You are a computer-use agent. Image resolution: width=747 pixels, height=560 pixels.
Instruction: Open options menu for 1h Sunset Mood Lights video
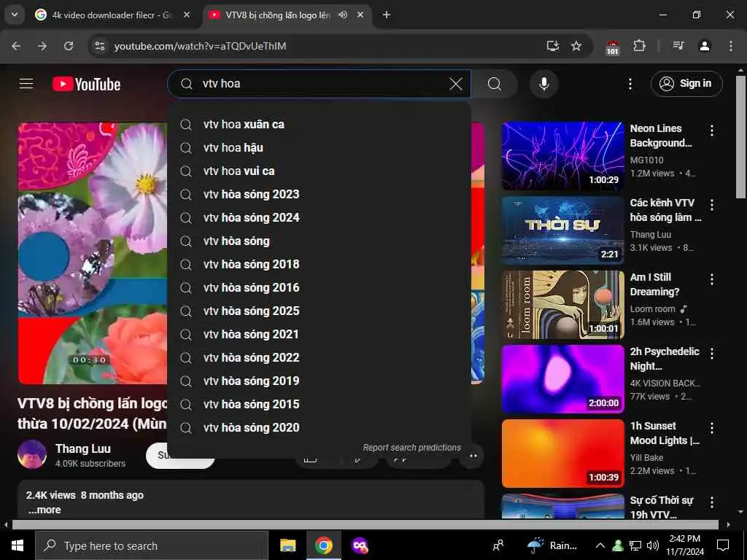tap(712, 427)
